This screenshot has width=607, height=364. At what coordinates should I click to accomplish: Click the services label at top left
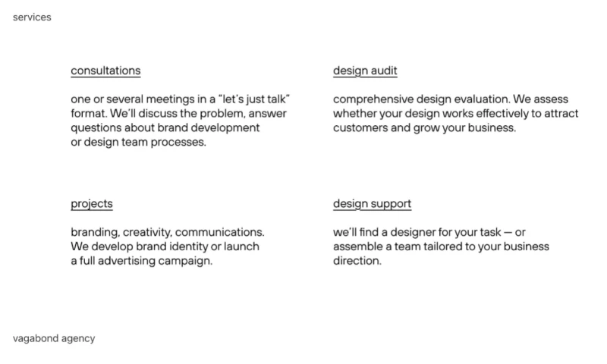[32, 17]
